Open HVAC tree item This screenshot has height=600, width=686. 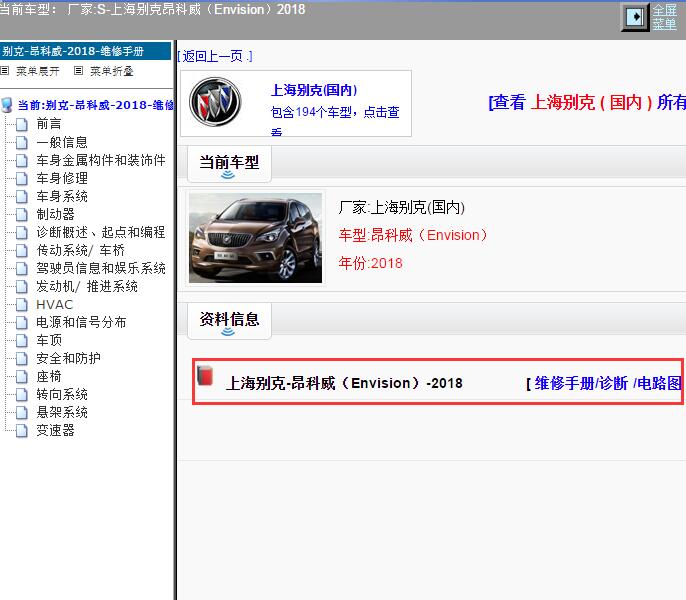pyautogui.click(x=55, y=305)
